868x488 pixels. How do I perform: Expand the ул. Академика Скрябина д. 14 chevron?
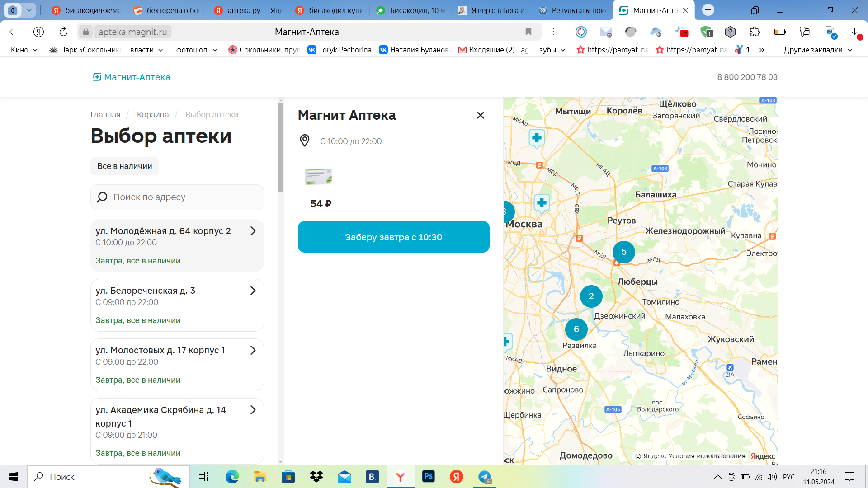click(x=253, y=410)
